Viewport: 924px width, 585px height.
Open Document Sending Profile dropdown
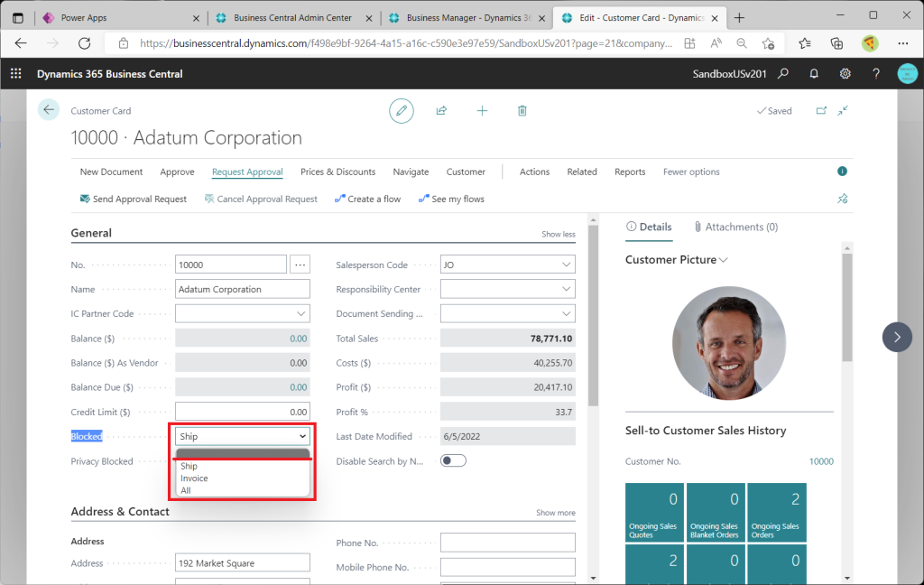pyautogui.click(x=566, y=314)
